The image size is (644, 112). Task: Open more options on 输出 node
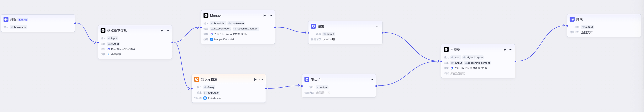[378, 26]
